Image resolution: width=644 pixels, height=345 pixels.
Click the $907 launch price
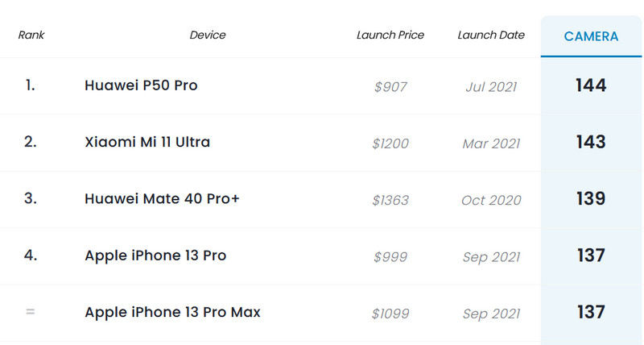pyautogui.click(x=390, y=87)
